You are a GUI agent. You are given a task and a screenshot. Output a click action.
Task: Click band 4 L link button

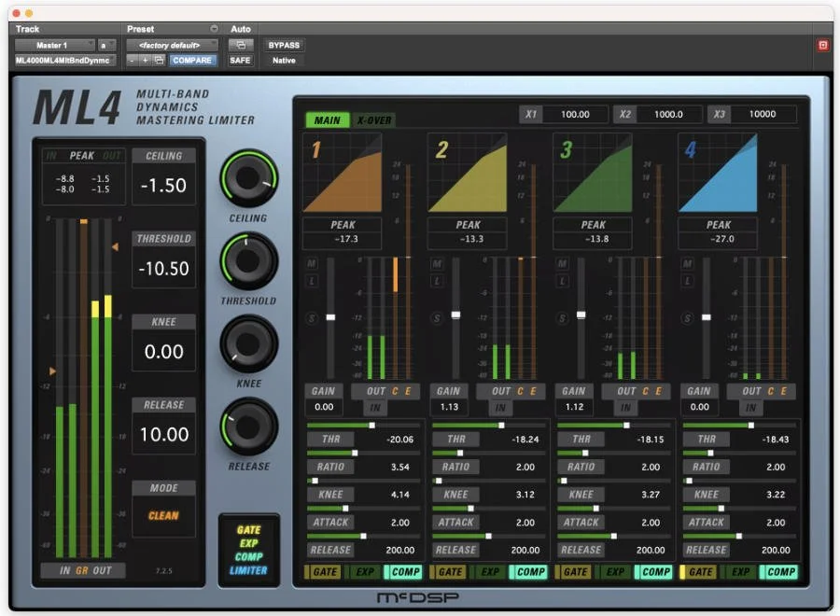[687, 281]
